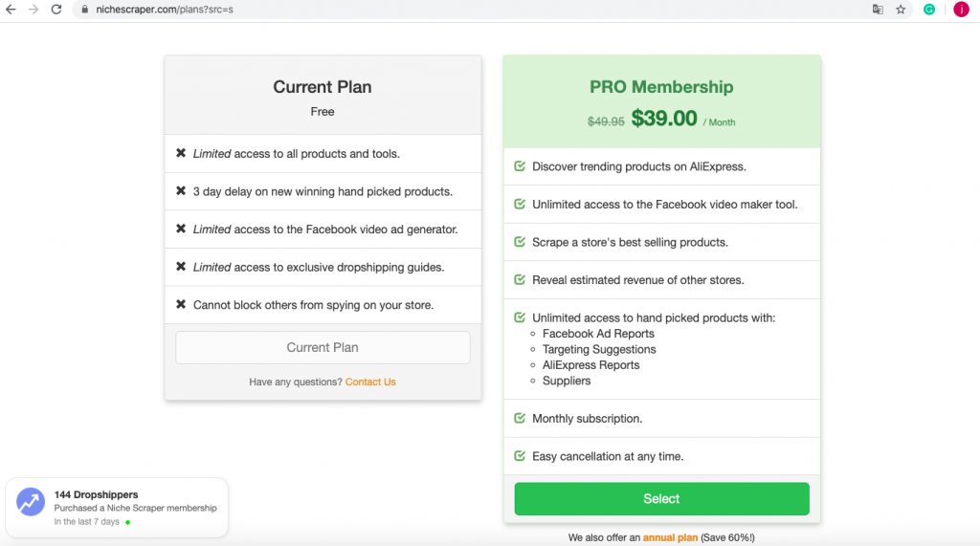Screen dimensions: 980x546
Task: Click the Niche Scraper trending arrow logo
Action: [31, 502]
